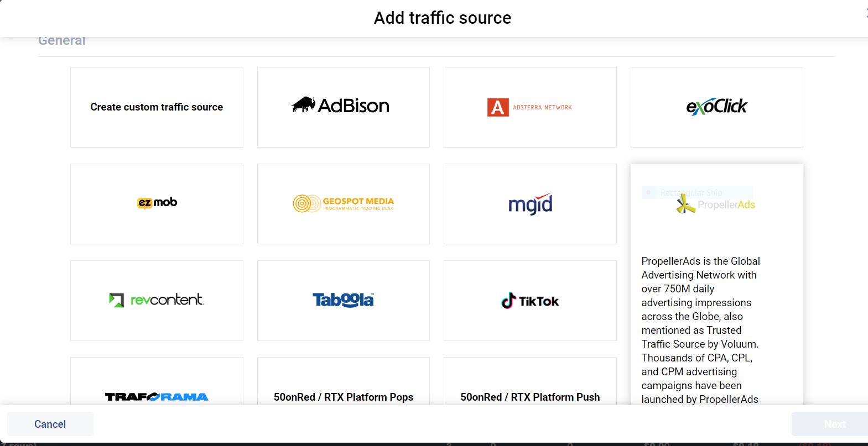Screen dimensions: 868x446
Task: Pick the Adsterra Network traffic source
Action: (530, 107)
